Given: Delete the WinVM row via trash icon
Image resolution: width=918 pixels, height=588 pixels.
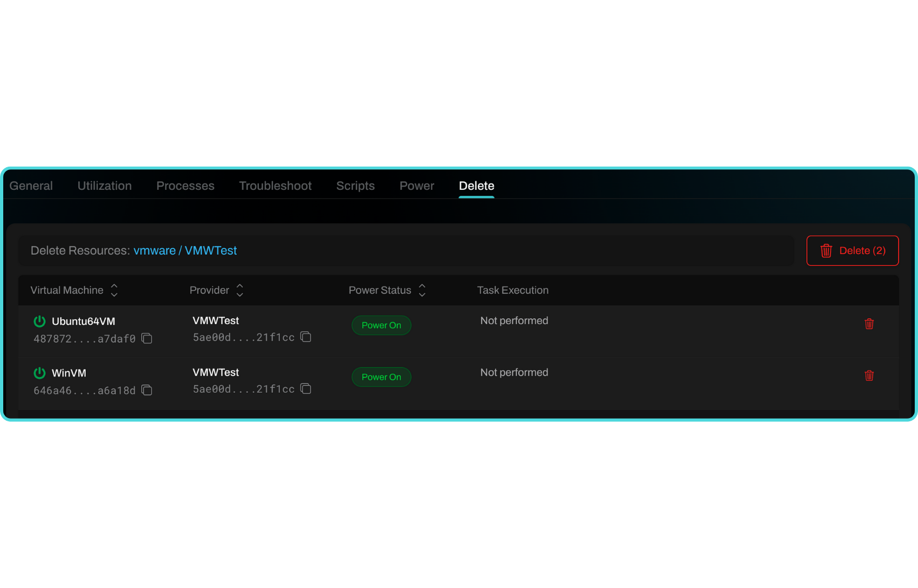Looking at the screenshot, I should 869,375.
